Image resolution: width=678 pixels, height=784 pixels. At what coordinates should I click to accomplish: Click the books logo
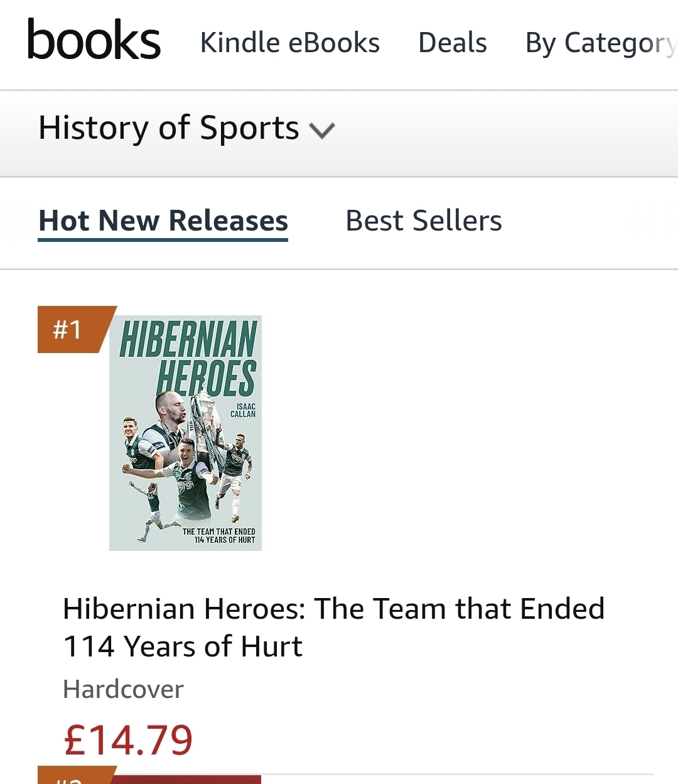click(94, 40)
